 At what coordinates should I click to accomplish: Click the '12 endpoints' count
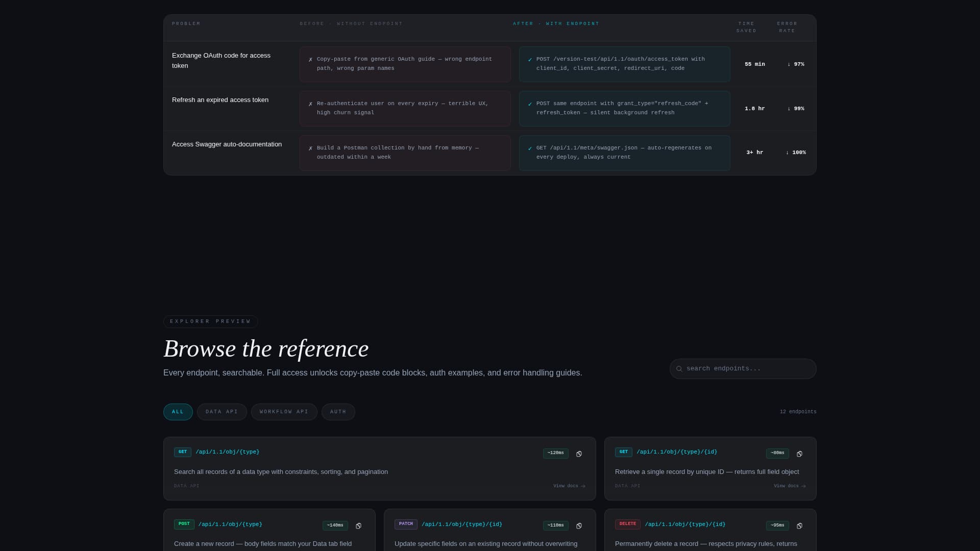click(x=798, y=412)
